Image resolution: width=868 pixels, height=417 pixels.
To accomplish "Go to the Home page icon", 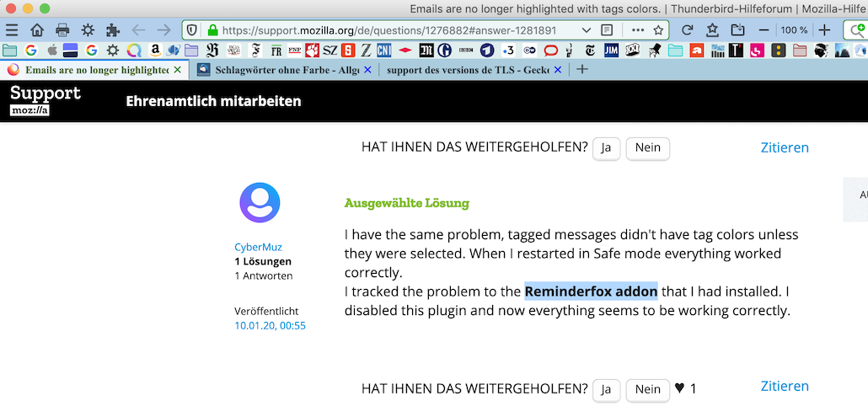I will [x=37, y=29].
